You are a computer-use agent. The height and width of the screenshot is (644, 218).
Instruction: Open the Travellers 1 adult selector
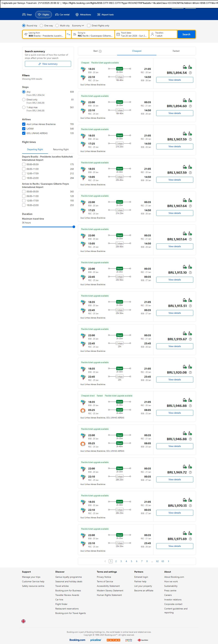click(163, 34)
